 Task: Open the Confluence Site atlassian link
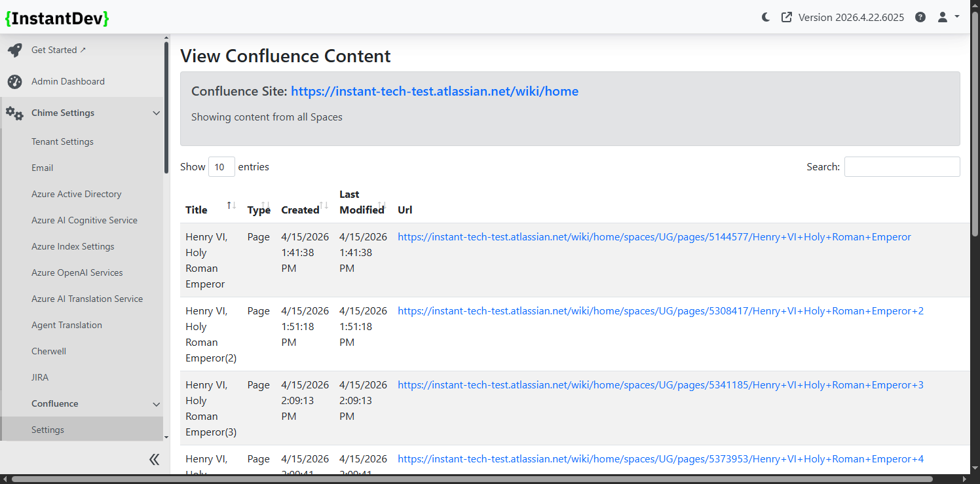(x=434, y=91)
